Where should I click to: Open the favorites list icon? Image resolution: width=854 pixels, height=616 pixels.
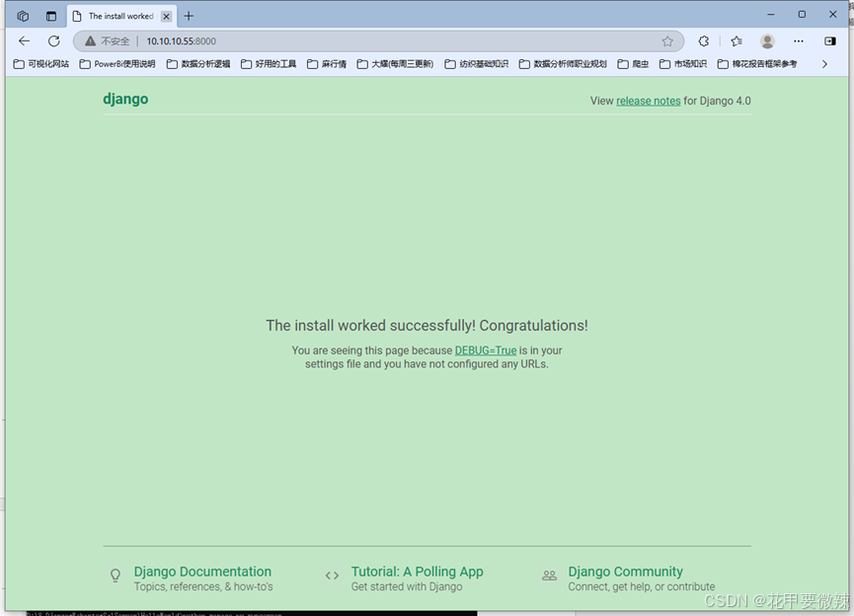tap(737, 40)
